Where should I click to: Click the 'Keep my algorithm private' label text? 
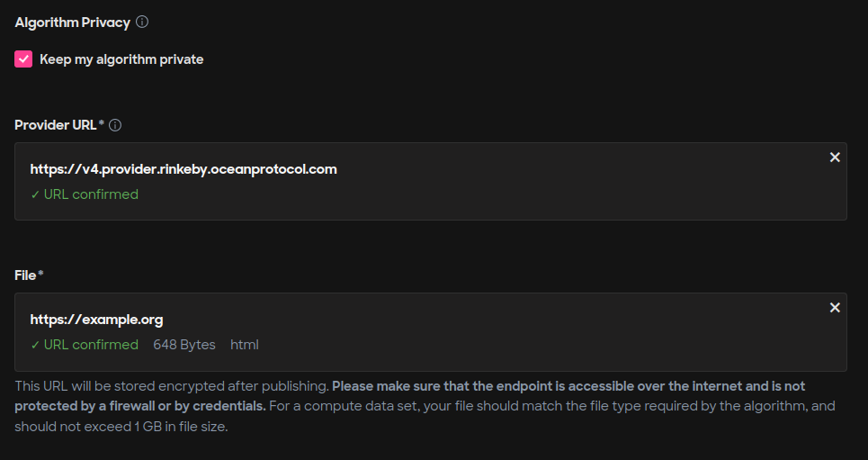tap(121, 59)
